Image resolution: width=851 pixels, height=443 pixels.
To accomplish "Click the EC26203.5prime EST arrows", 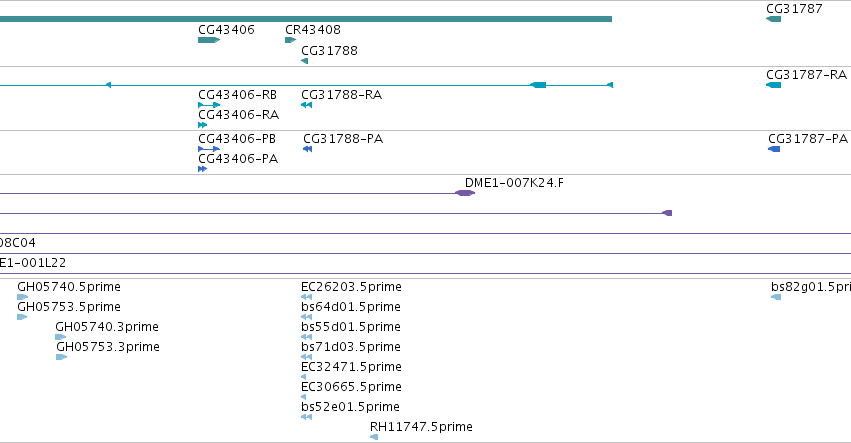I will [x=307, y=297].
